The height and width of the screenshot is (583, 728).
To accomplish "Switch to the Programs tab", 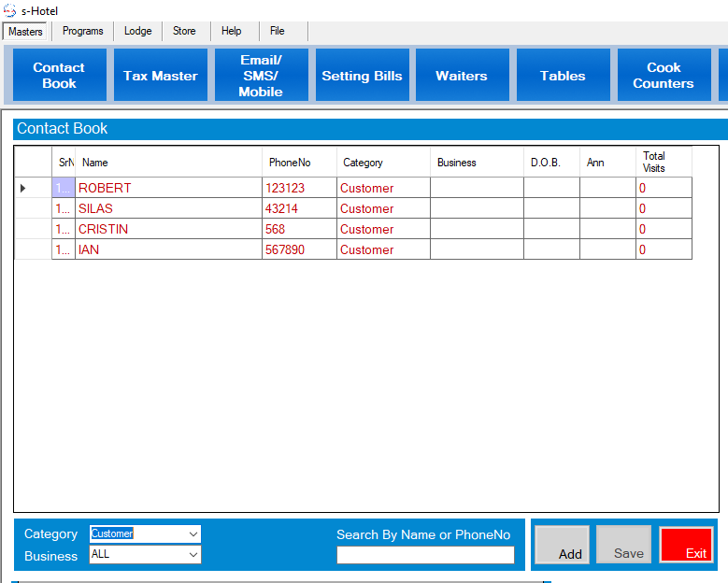I will pos(83,31).
